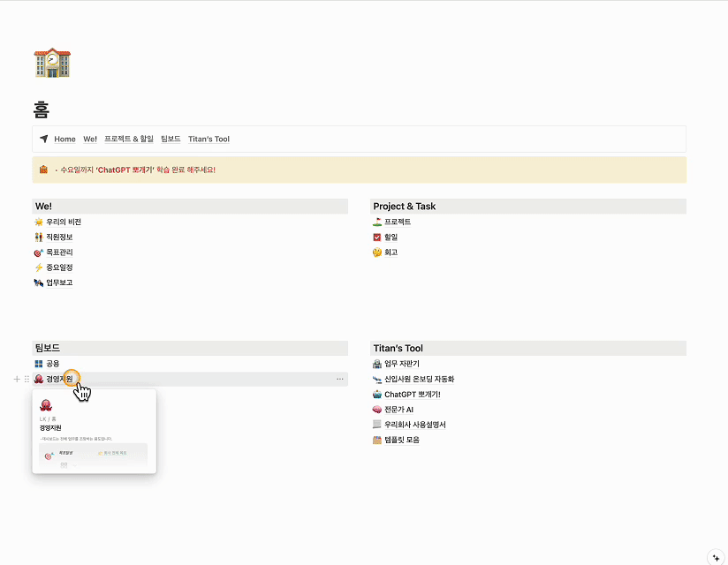Open the 회고 page link
Viewport: 728px width, 565px height.
(391, 252)
